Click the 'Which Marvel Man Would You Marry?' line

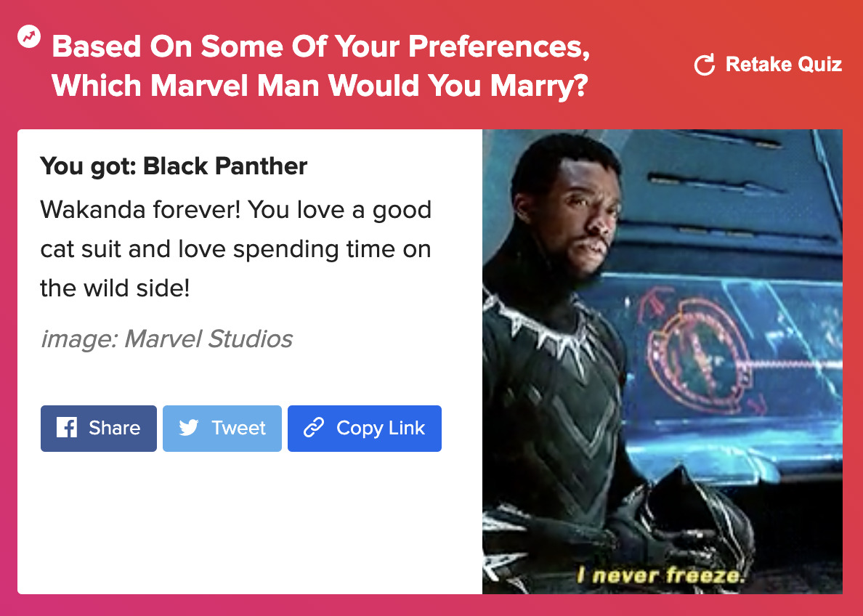pyautogui.click(x=320, y=86)
